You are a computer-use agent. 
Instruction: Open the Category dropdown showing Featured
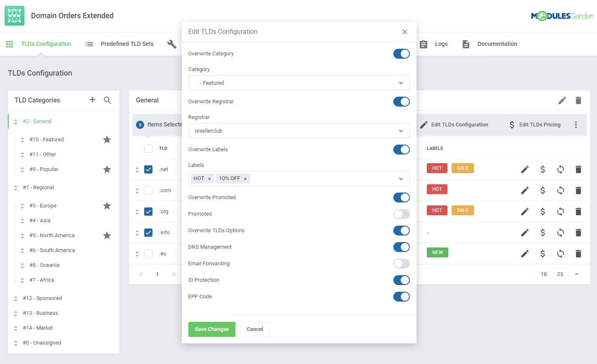[x=299, y=83]
